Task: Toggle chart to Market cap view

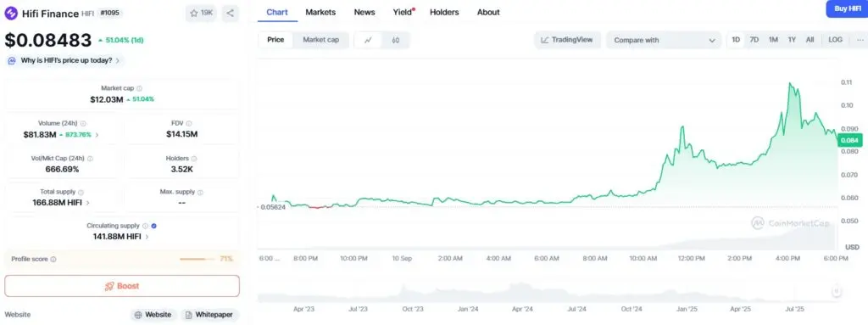Action: 321,40
